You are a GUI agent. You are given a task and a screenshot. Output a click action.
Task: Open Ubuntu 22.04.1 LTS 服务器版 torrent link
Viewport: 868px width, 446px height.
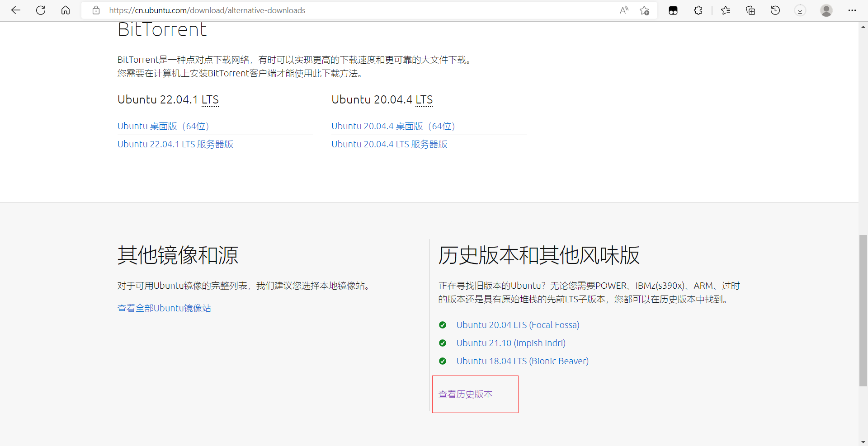pos(175,144)
